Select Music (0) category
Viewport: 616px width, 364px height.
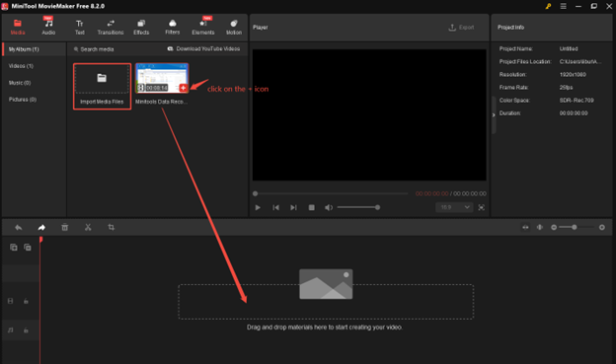20,83
